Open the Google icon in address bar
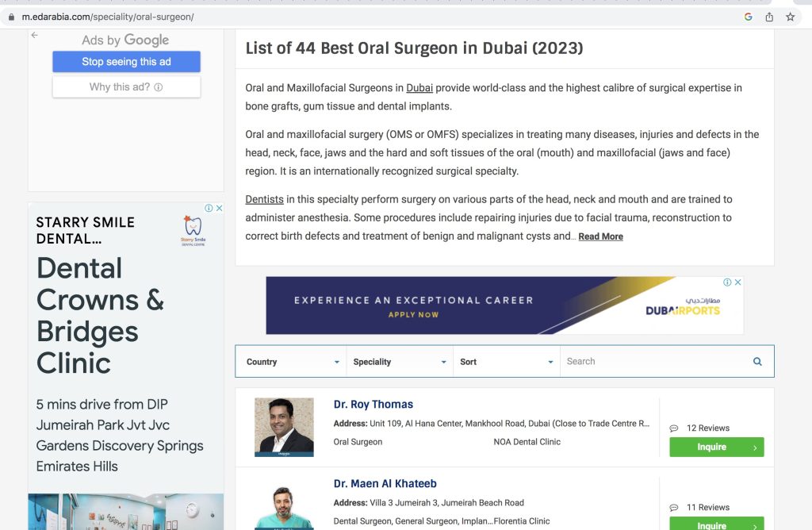 (x=748, y=17)
